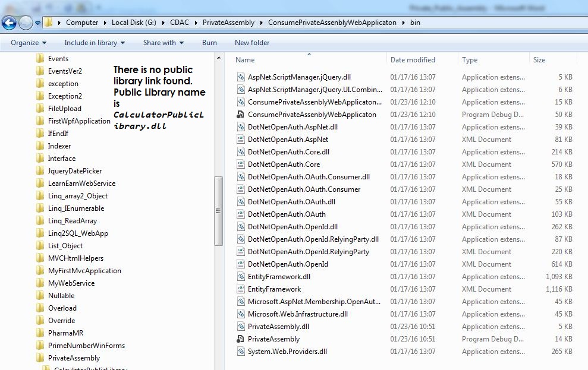Select the DotNetOpenAuth.OpenId.dll file icon

(x=240, y=226)
